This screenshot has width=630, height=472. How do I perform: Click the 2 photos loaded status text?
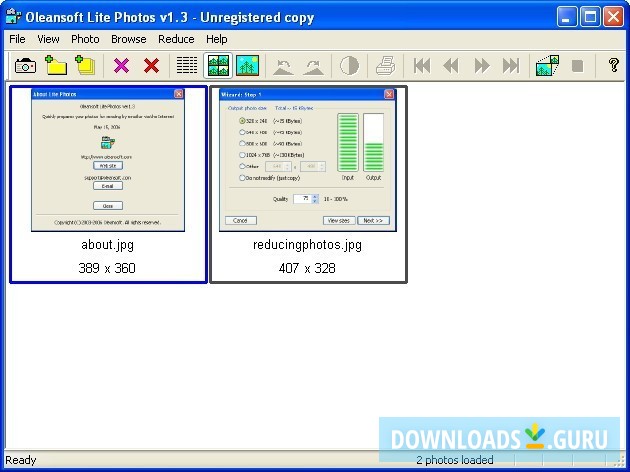click(454, 460)
